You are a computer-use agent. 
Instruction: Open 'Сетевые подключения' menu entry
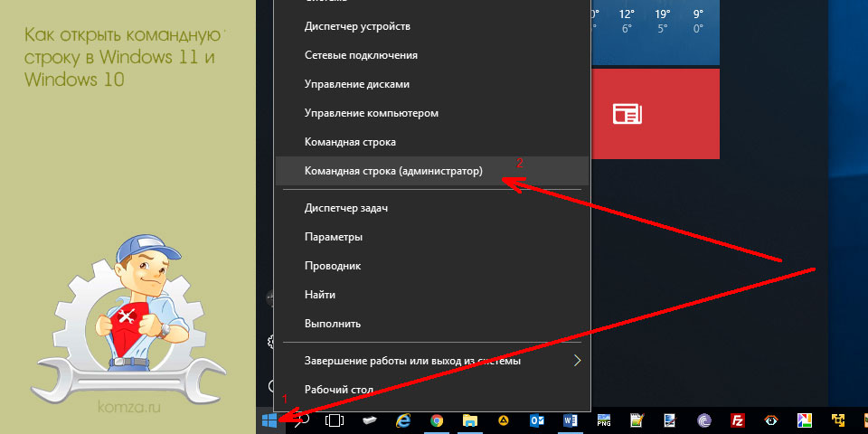click(x=432, y=55)
